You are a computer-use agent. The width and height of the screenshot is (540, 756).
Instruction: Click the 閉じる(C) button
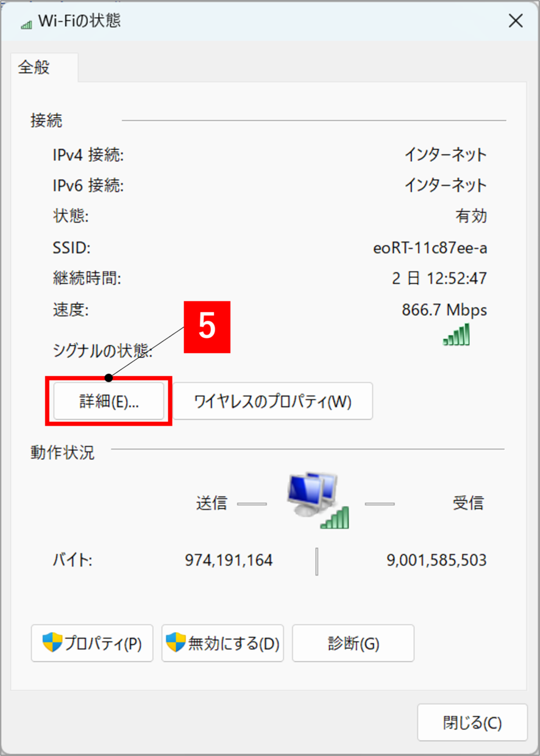(x=472, y=722)
